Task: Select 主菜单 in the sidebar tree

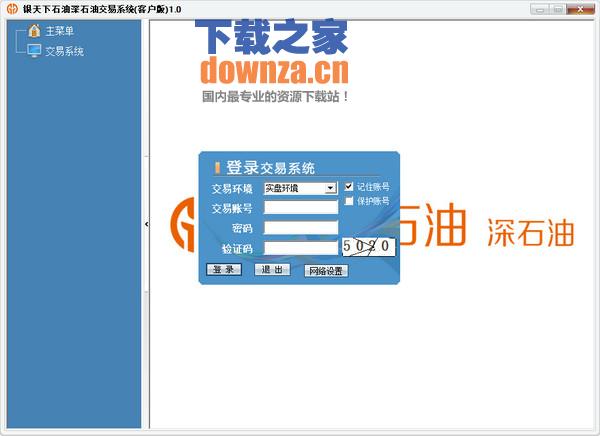Action: [x=60, y=31]
